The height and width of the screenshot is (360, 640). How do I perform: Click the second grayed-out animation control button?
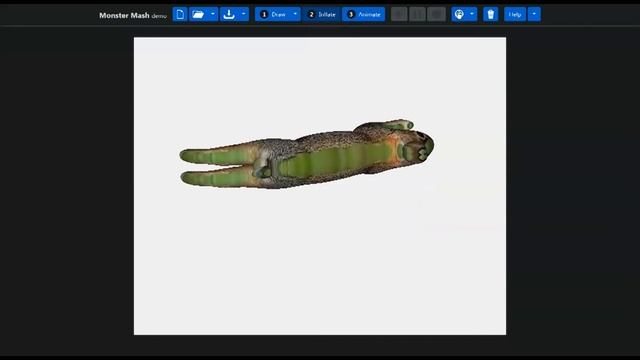pyautogui.click(x=418, y=14)
